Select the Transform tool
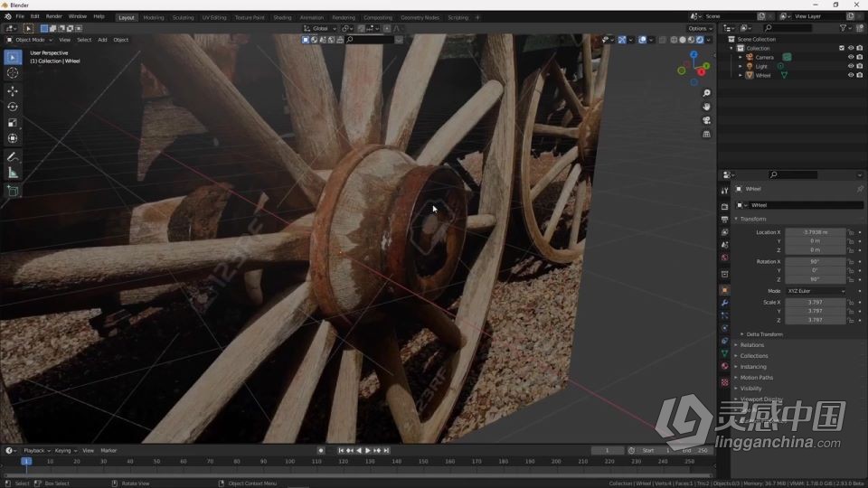 tap(13, 138)
